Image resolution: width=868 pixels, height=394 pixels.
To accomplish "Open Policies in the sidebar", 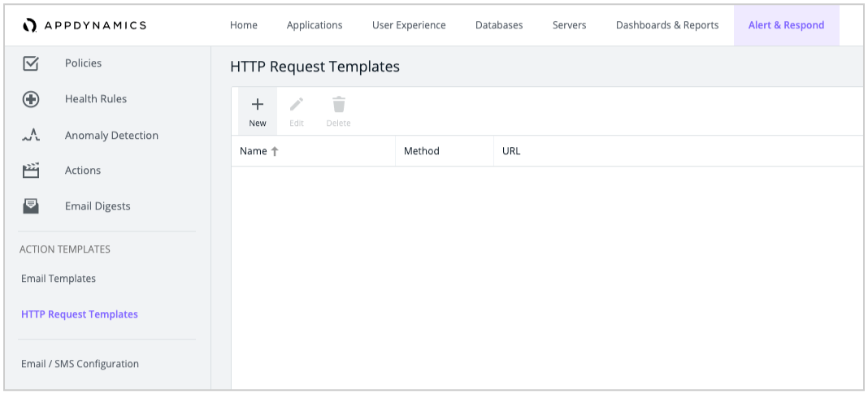I will coord(83,63).
